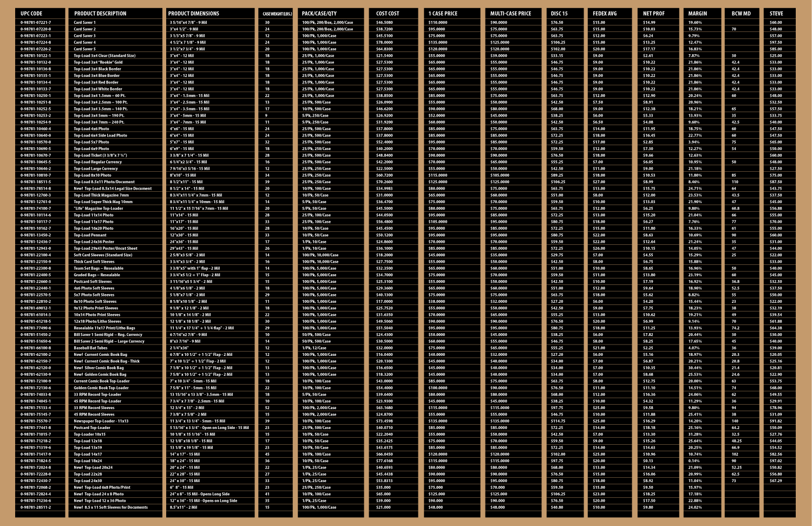Select the 1 CASE PRICE header
Screen dimensions: 812x526
[x=443, y=14]
